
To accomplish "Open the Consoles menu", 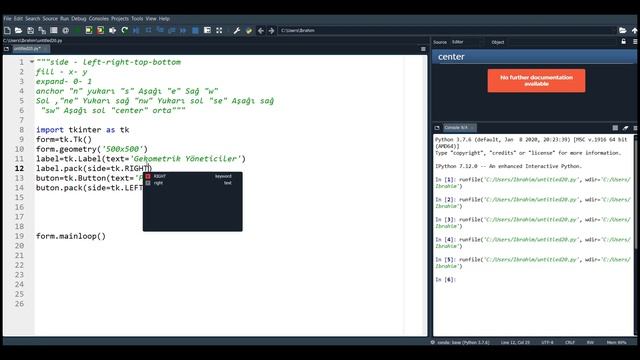I will click(99, 19).
